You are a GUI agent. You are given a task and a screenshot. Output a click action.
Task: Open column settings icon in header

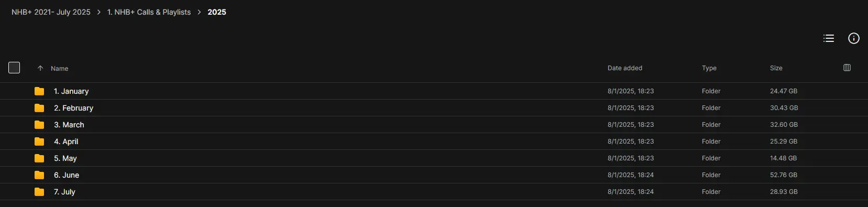tap(847, 68)
